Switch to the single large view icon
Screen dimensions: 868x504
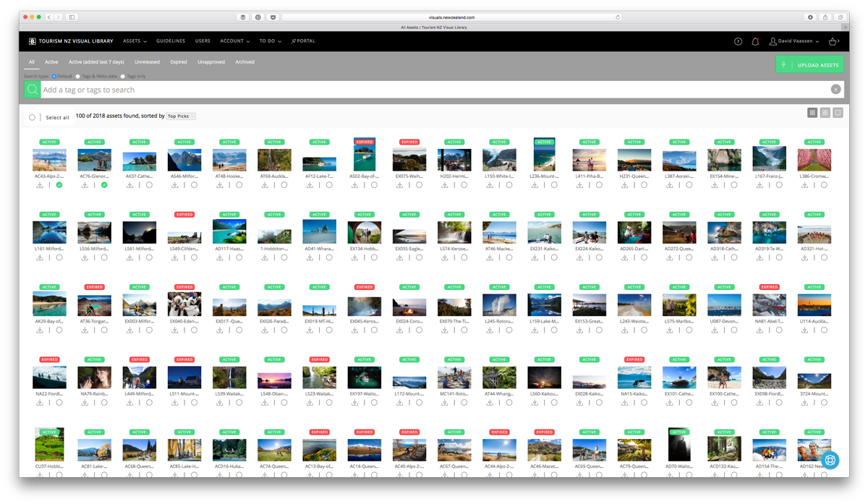[x=838, y=113]
